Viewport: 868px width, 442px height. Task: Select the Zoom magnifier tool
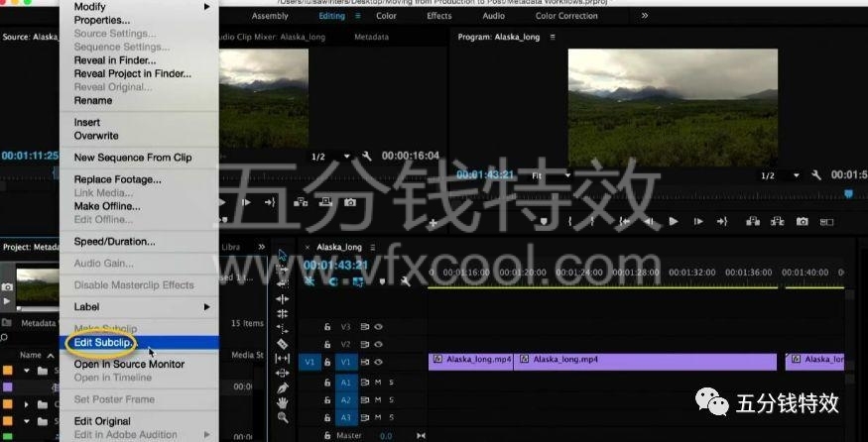tap(283, 417)
